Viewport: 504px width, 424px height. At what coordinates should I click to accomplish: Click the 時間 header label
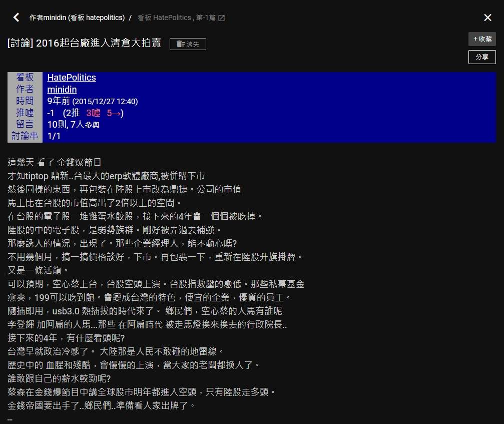[25, 101]
